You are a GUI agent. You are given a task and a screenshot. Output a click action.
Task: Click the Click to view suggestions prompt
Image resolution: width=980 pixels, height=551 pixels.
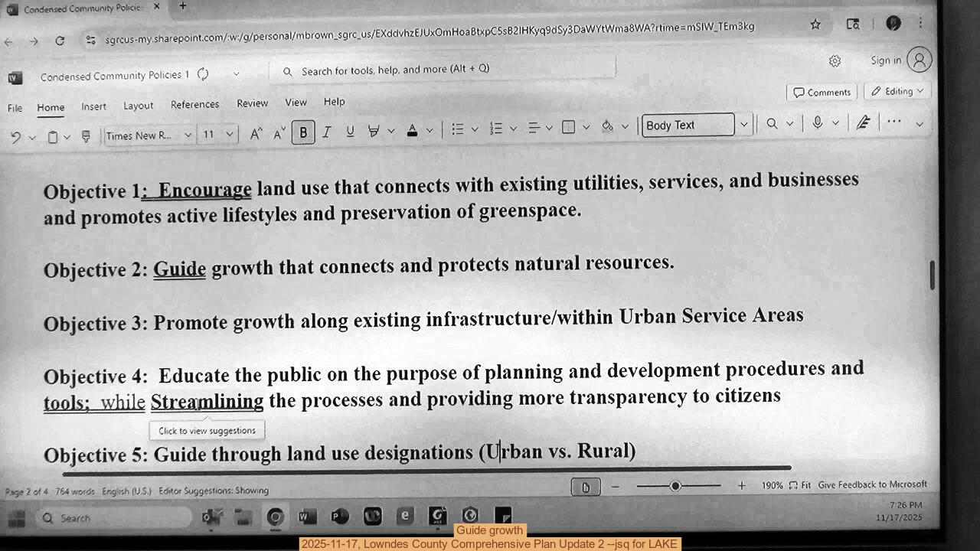[x=207, y=430]
